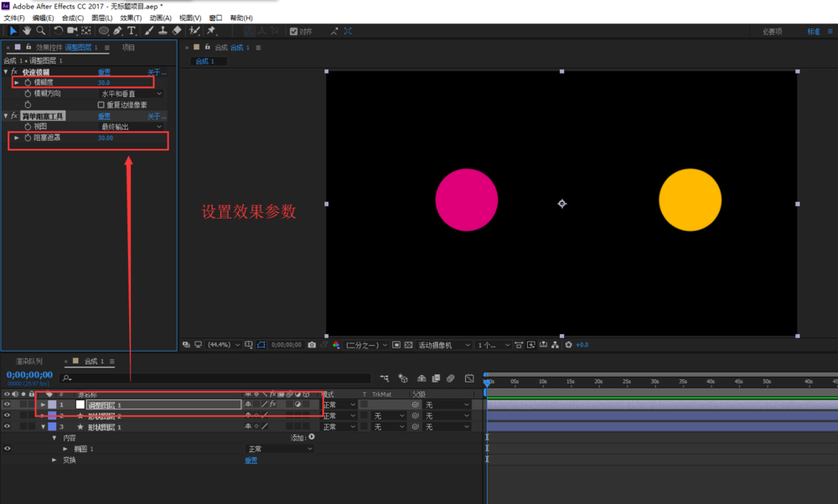This screenshot has width=838, height=504.
Task: Open composition mini-flowchart in timeline
Action: (x=385, y=378)
